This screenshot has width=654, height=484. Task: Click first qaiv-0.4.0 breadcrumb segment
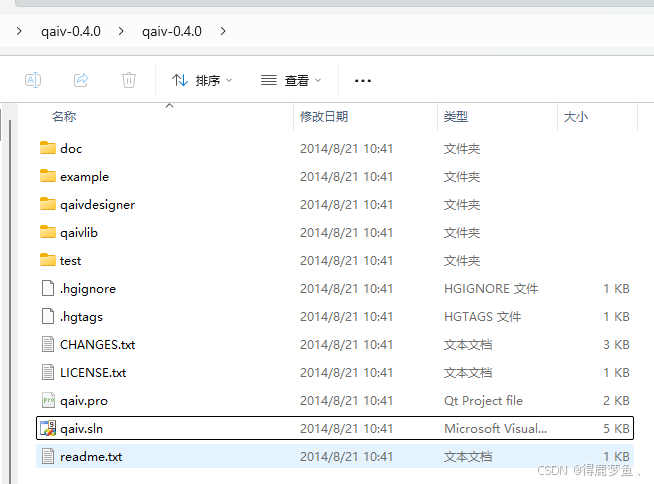(71, 31)
